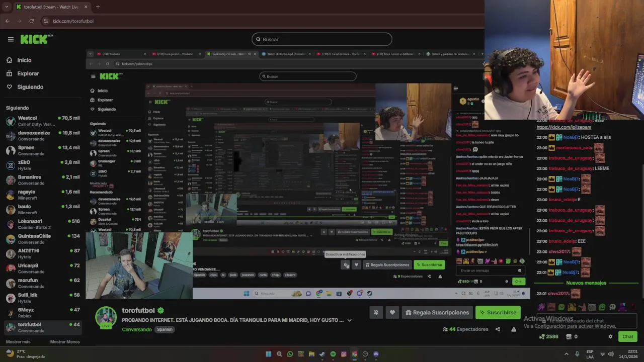The image size is (644, 362).
Task: Click the site info icon in address bar
Action: pyautogui.click(x=46, y=21)
